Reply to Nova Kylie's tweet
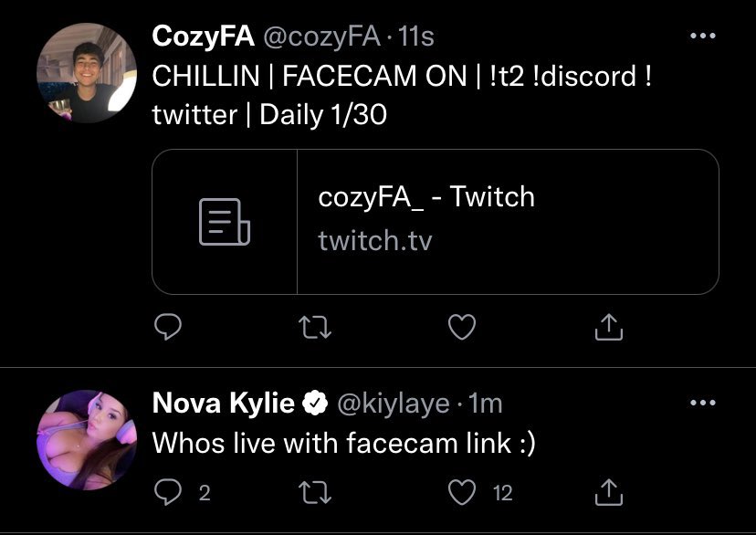Viewport: 756px width, 535px height. pyautogui.click(x=166, y=493)
